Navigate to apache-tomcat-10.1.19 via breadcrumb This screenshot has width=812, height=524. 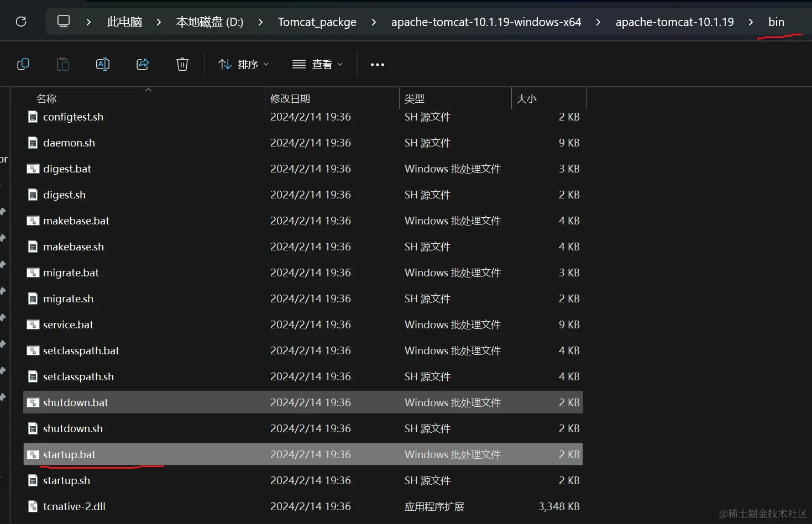(674, 22)
